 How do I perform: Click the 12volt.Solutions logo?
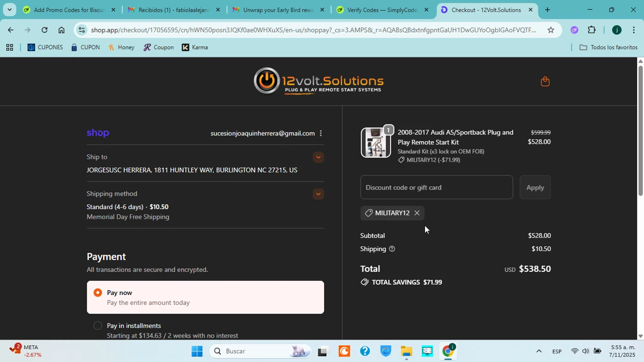318,81
